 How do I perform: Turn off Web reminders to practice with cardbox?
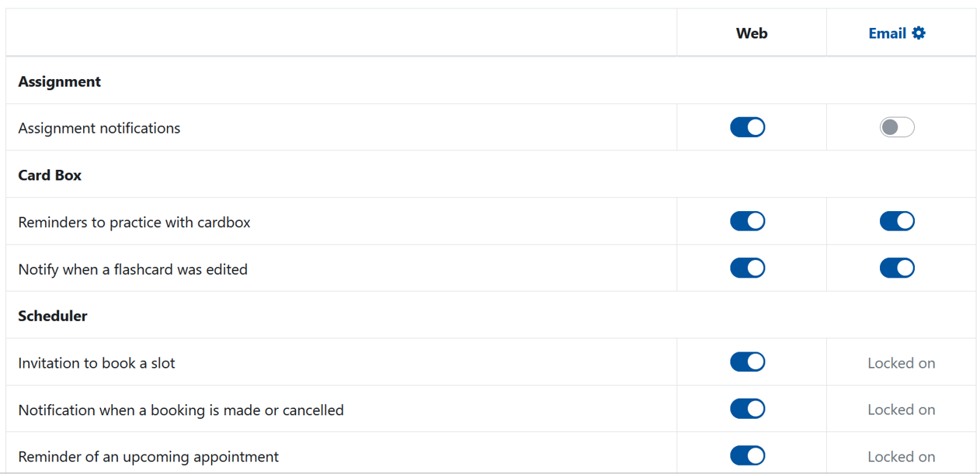click(747, 221)
